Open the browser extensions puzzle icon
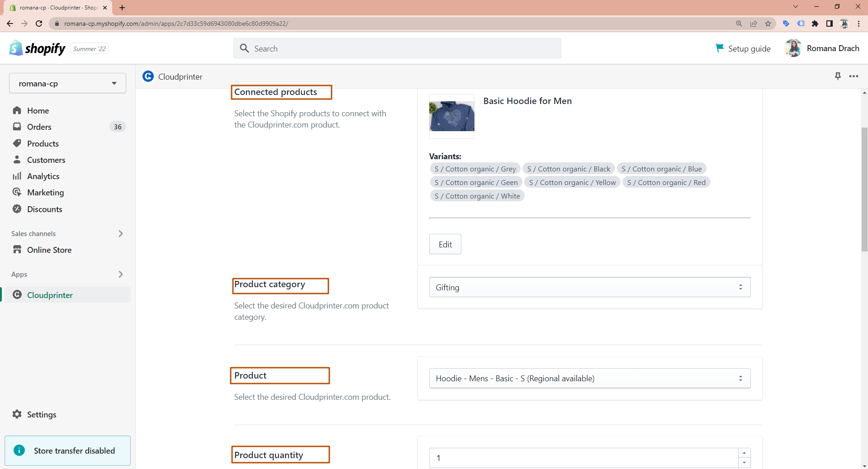This screenshot has height=469, width=868. 815,24
